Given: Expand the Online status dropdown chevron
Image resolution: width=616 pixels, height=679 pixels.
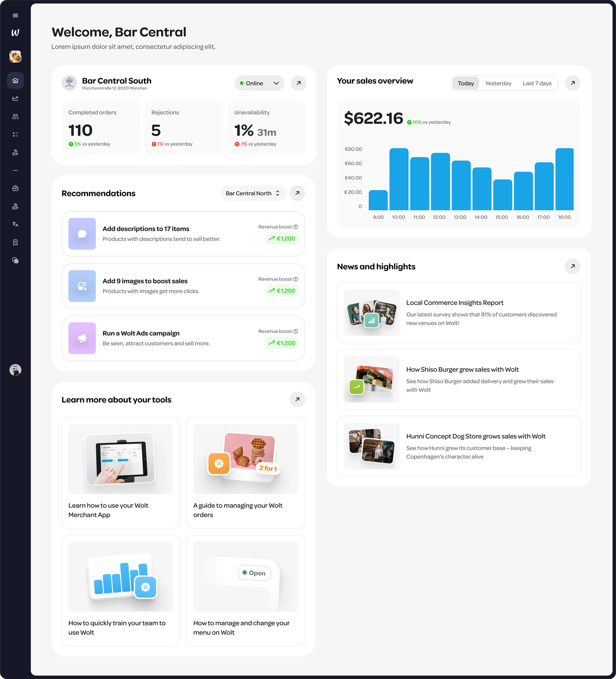Looking at the screenshot, I should click(276, 83).
